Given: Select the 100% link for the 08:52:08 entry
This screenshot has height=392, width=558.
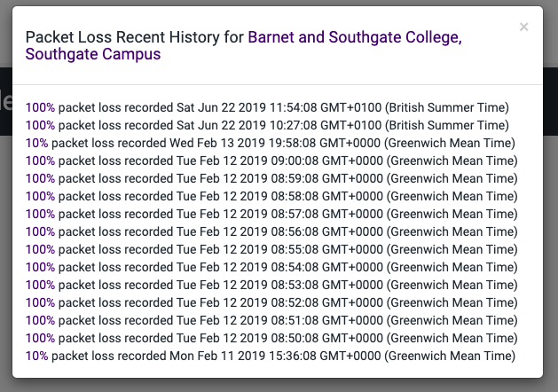Looking at the screenshot, I should (40, 302).
